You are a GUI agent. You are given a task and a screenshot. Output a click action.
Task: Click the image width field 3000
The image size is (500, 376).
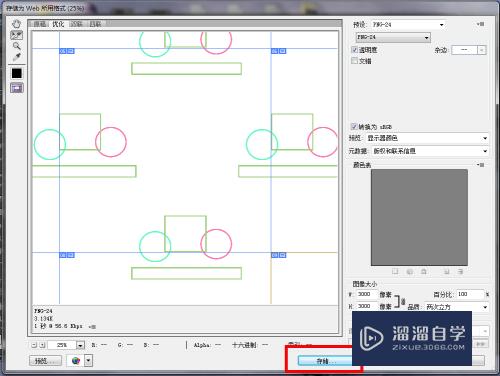[367, 294]
